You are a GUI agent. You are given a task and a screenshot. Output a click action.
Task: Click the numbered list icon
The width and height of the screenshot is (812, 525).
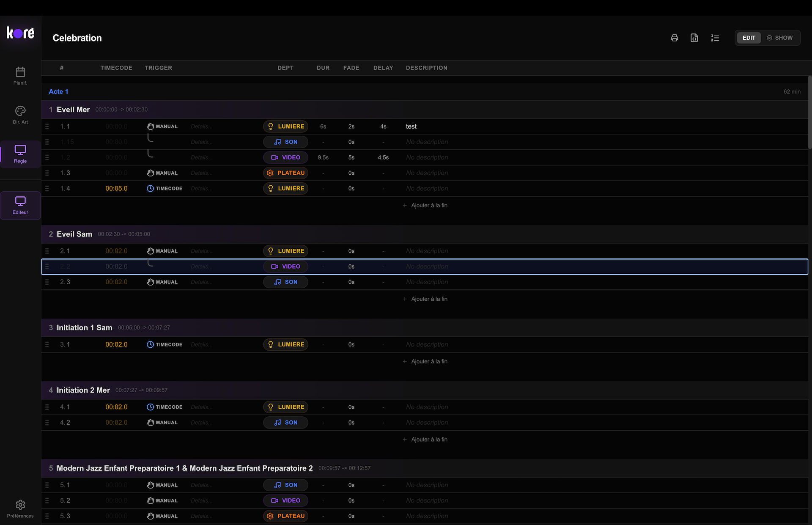pos(715,38)
